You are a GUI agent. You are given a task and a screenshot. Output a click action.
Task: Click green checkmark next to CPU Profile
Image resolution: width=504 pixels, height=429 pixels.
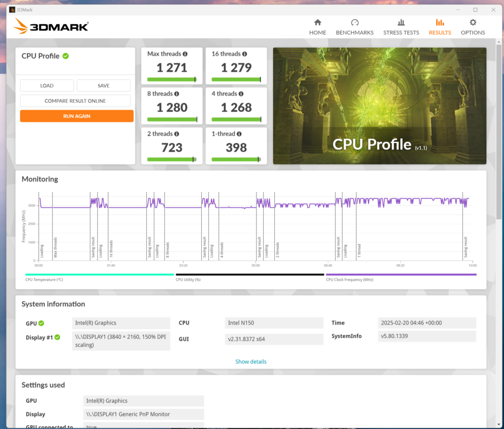pos(65,56)
